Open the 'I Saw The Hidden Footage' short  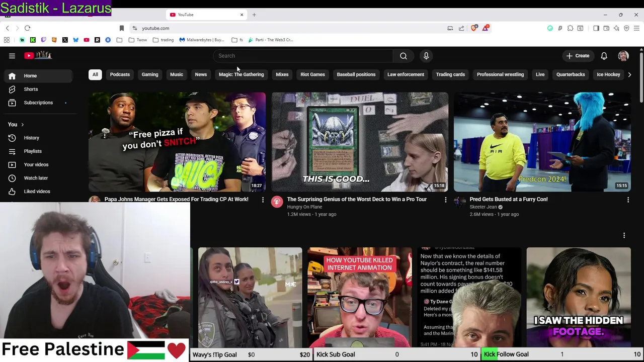pyautogui.click(x=579, y=297)
